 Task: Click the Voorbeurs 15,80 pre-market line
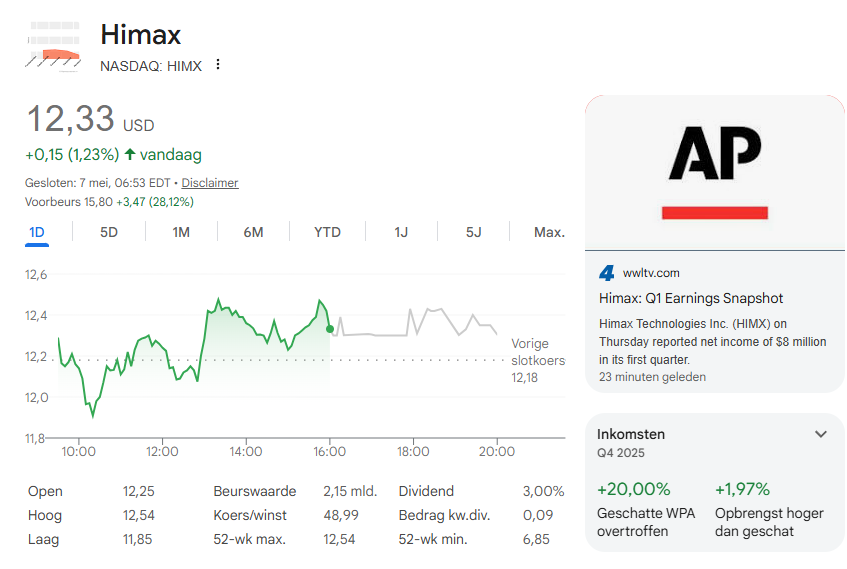109,202
